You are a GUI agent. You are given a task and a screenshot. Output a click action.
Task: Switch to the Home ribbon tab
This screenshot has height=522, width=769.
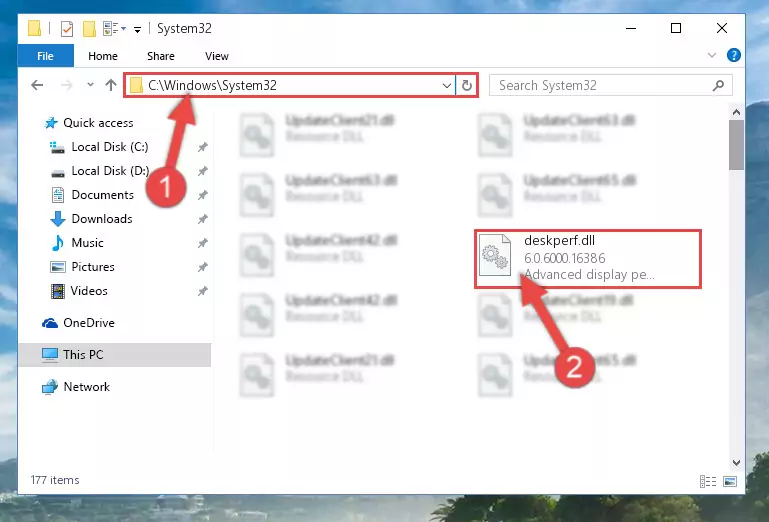(103, 56)
